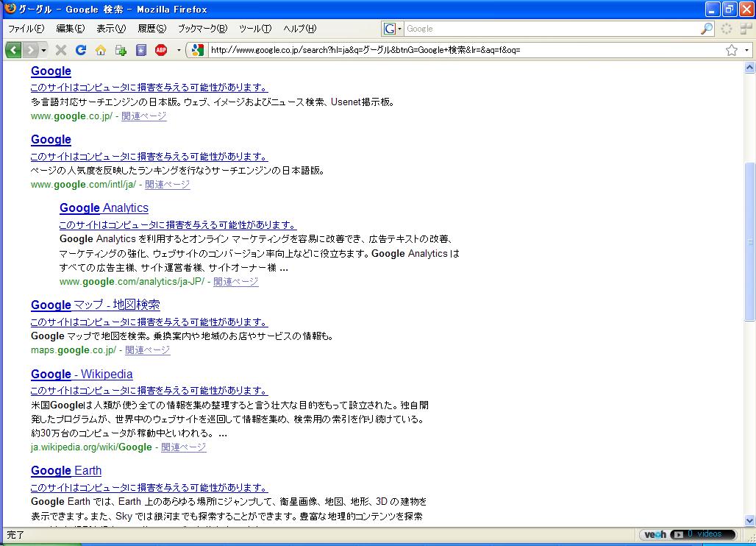This screenshot has width=756, height=546.
Task: Bookmark this page with the star icon
Action: tap(732, 50)
